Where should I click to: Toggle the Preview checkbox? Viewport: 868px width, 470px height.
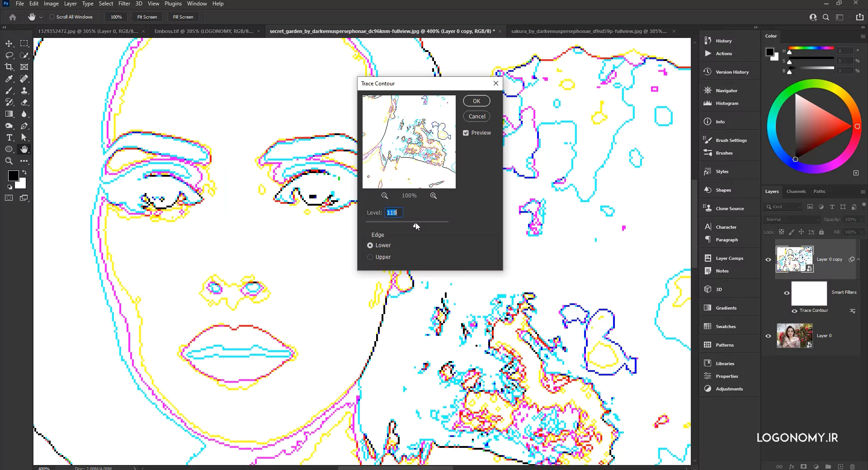coord(466,133)
